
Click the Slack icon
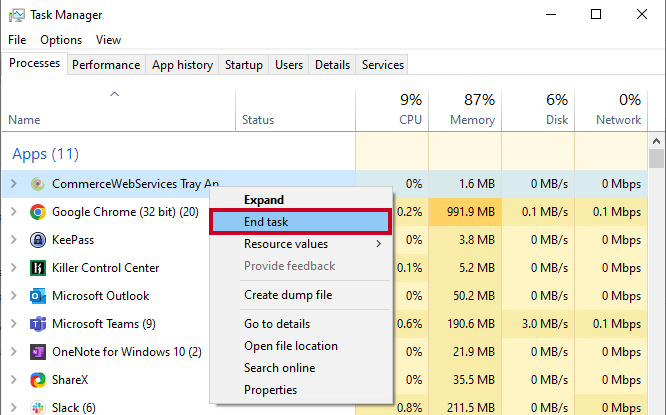(38, 408)
